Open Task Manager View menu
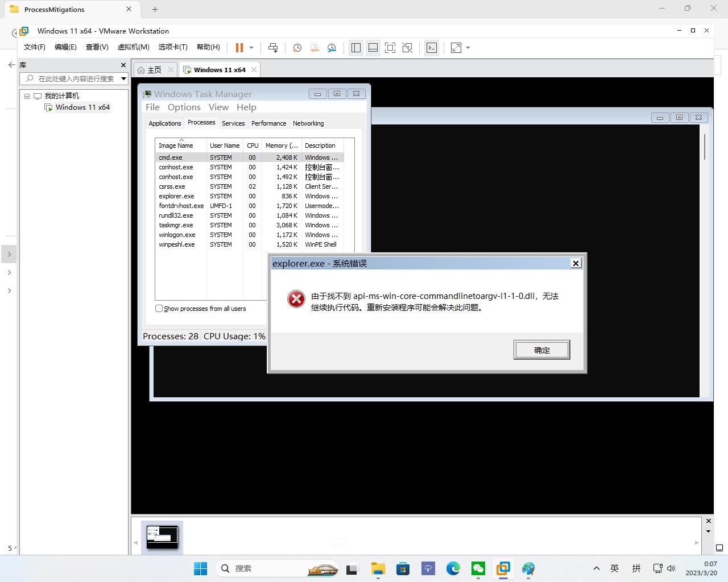This screenshot has width=728, height=582. coord(218,107)
